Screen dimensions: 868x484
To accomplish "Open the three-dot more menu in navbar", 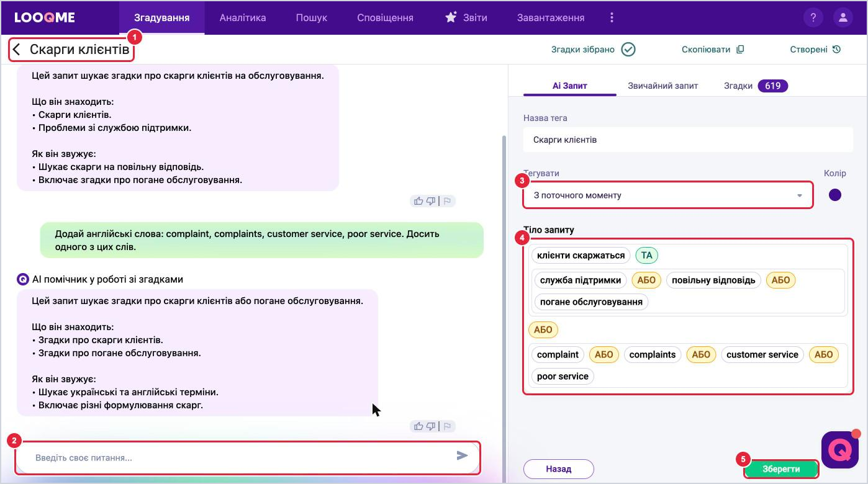I will point(612,17).
